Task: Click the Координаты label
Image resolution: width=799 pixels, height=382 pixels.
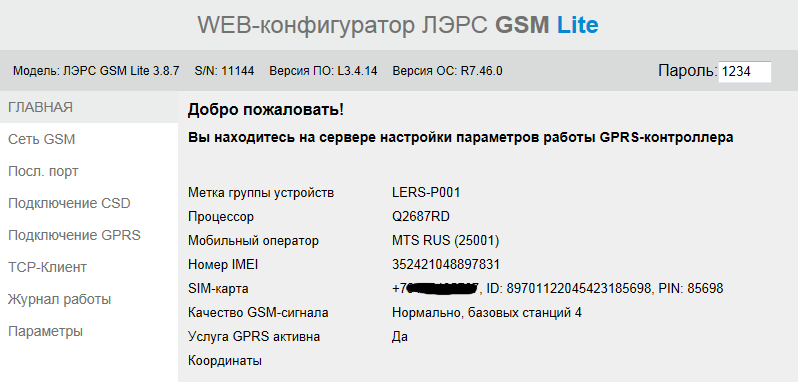Action: click(225, 361)
